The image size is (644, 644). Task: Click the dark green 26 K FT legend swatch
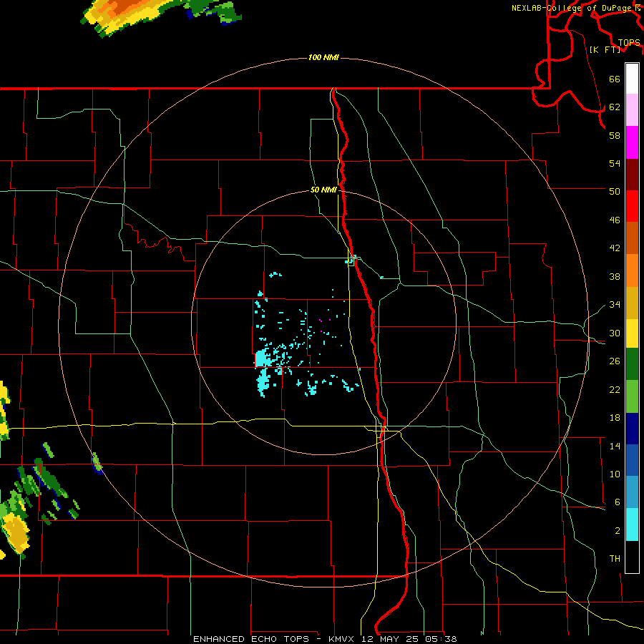[x=632, y=364]
